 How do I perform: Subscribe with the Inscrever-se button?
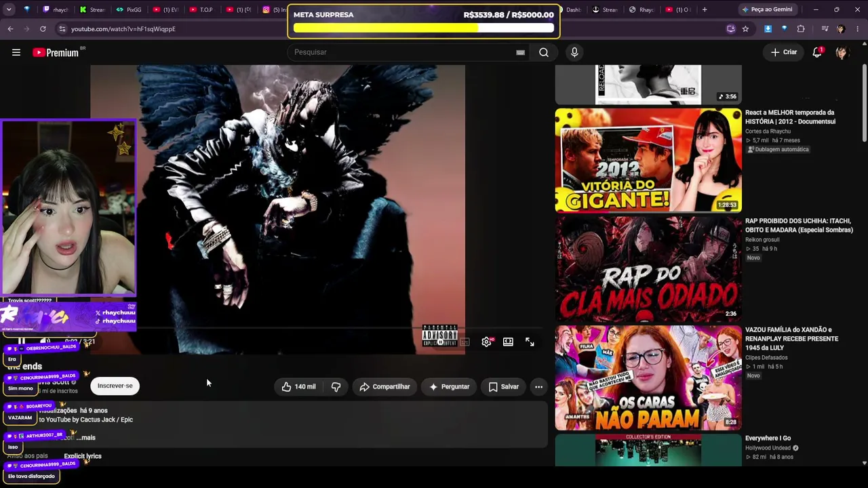(x=115, y=386)
